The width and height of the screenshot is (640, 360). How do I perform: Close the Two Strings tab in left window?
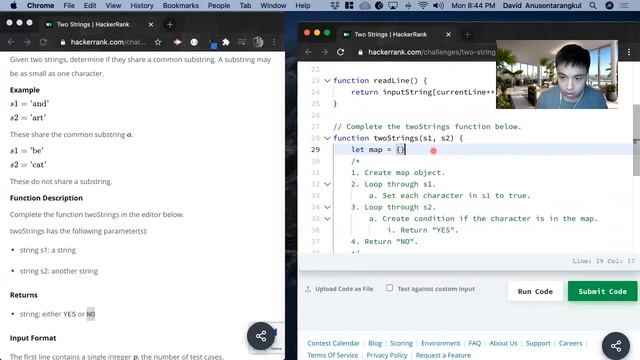coord(151,24)
